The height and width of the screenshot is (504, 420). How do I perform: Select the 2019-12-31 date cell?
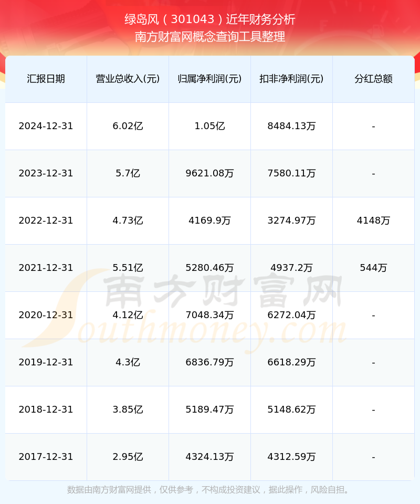click(x=46, y=362)
